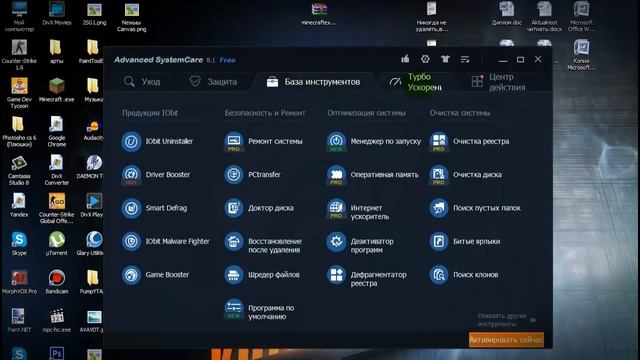Select Game Dev Tycoon desktop icon
Screen dimensions: 640x360
[19, 93]
